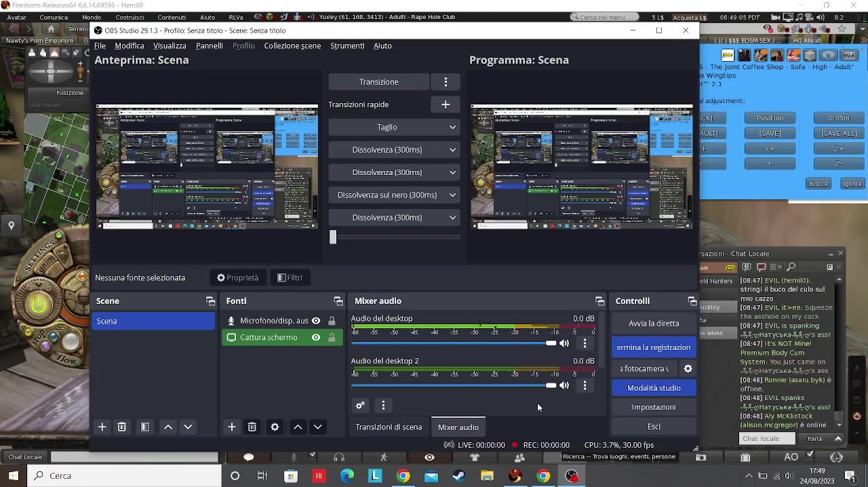Open the Transizione three-dot options menu
Viewport: 868px width, 487px height.
[x=446, y=81]
